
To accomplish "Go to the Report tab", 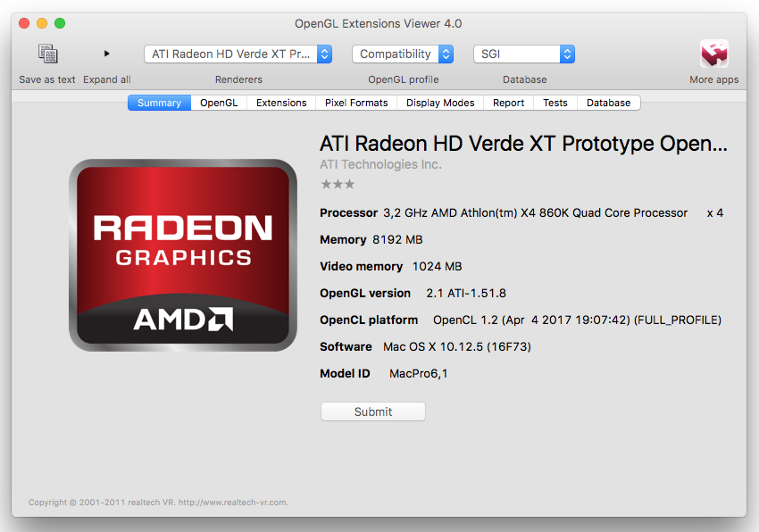I will [x=508, y=103].
